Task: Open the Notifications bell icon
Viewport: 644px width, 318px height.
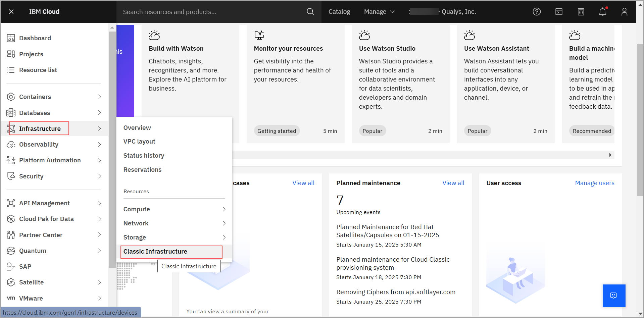Action: (x=603, y=12)
